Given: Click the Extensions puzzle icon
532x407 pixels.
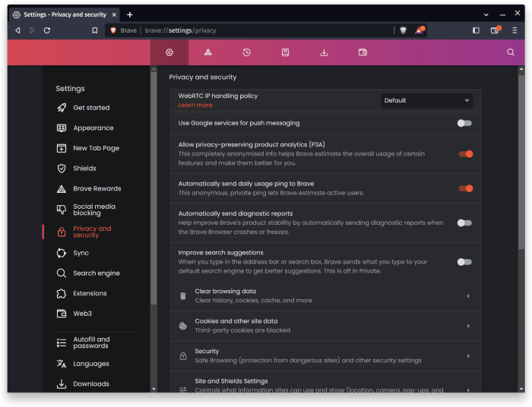Looking at the screenshot, I should coord(62,293).
